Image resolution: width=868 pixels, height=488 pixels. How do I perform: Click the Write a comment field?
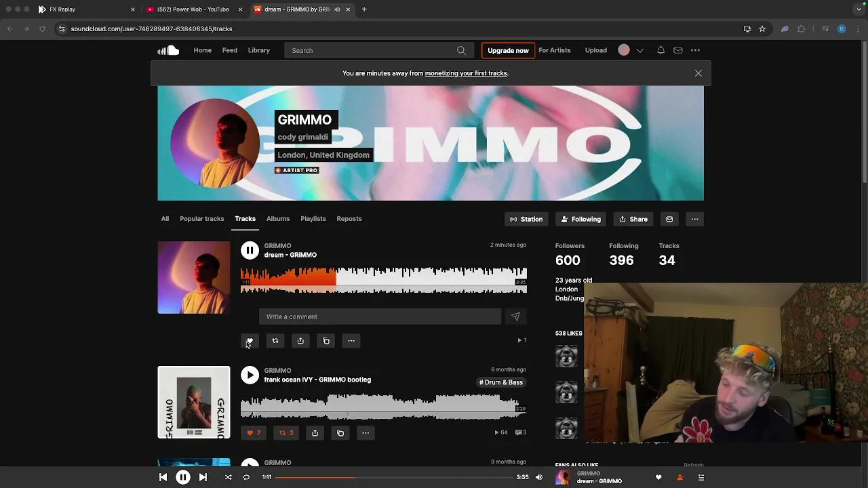coord(380,317)
